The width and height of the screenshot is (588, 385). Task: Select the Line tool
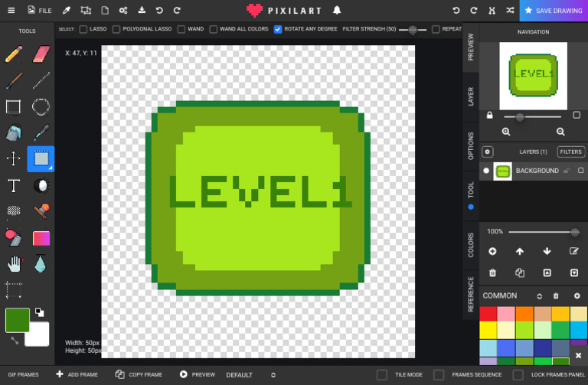pyautogui.click(x=41, y=80)
